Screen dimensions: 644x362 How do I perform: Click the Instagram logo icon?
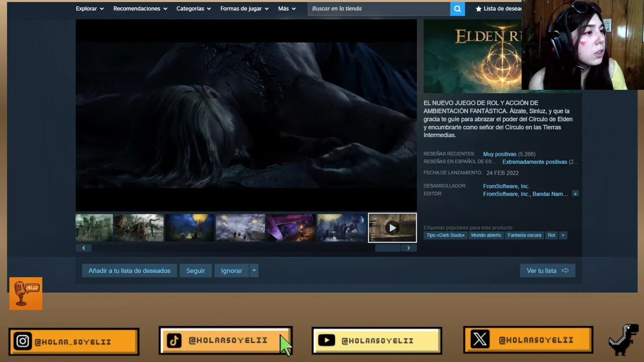[23, 341]
